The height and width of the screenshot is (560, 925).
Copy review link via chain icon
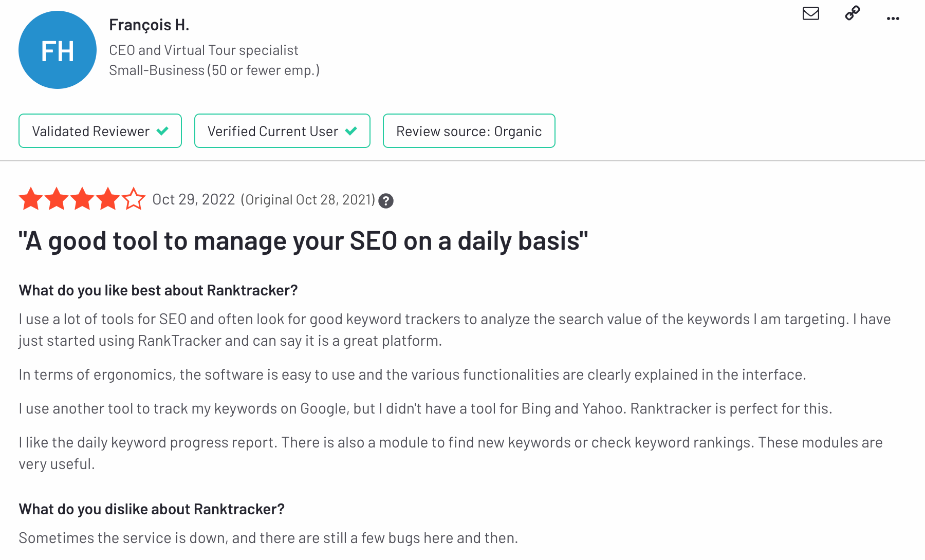pyautogui.click(x=853, y=13)
